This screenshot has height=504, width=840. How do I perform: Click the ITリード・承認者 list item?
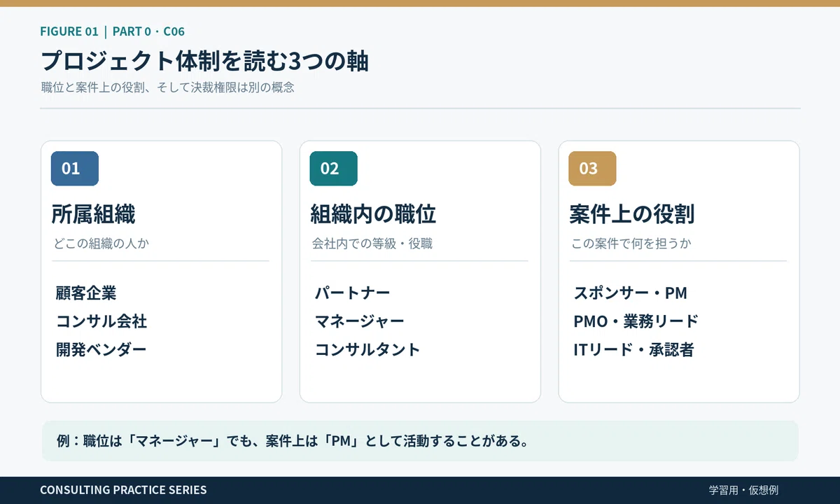tap(633, 349)
